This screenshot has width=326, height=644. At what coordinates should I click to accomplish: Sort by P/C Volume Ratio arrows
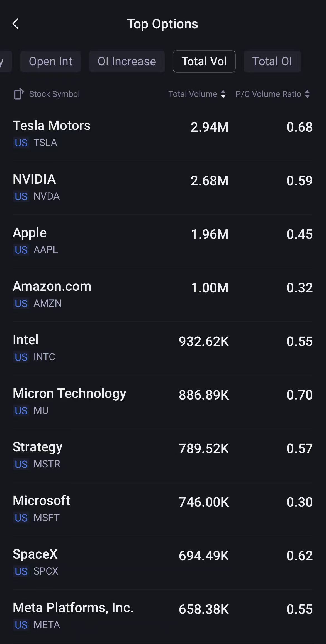[x=307, y=94]
